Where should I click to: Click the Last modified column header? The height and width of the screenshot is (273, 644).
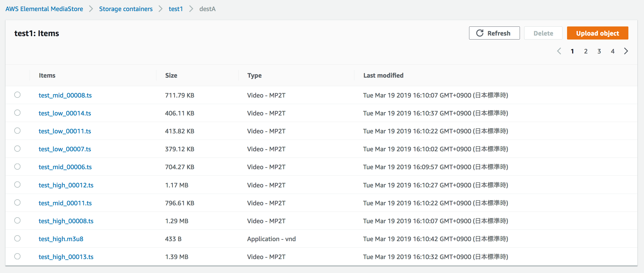coord(383,75)
